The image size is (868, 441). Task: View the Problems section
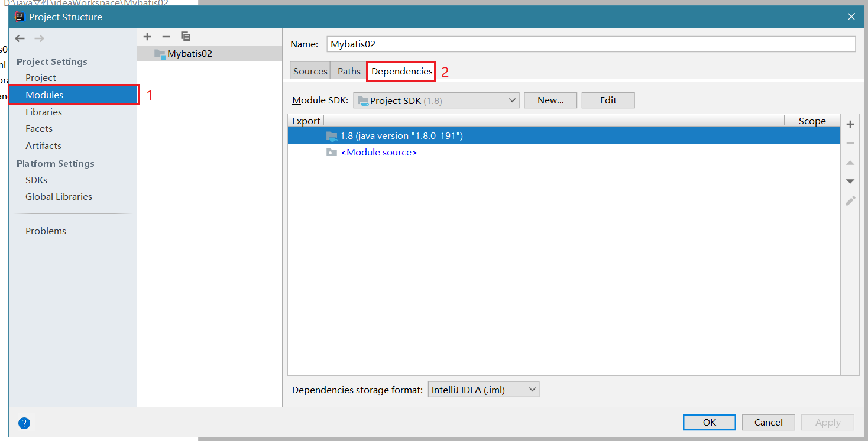click(x=46, y=231)
